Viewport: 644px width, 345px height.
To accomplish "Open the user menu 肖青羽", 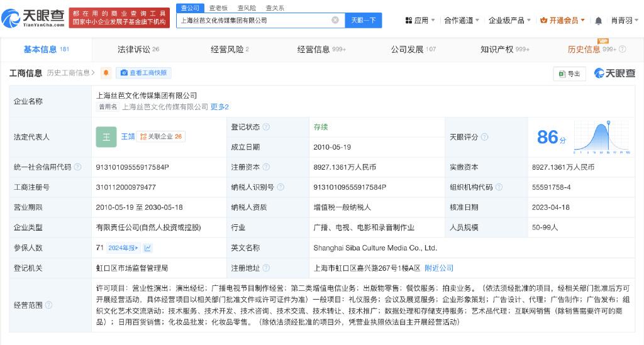I will (x=625, y=20).
